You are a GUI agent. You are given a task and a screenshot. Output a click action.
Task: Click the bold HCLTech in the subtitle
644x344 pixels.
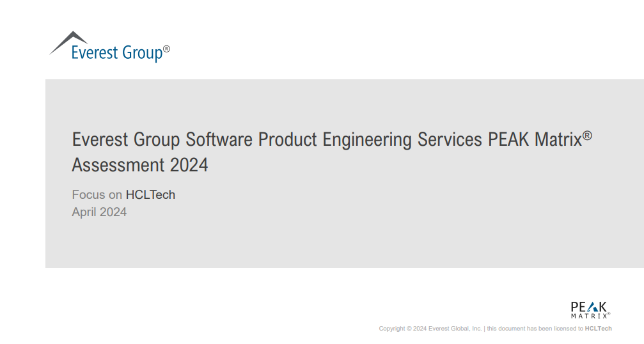pyautogui.click(x=150, y=195)
